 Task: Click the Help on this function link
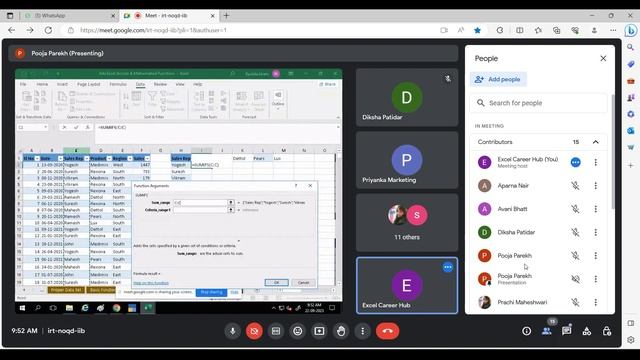point(151,283)
